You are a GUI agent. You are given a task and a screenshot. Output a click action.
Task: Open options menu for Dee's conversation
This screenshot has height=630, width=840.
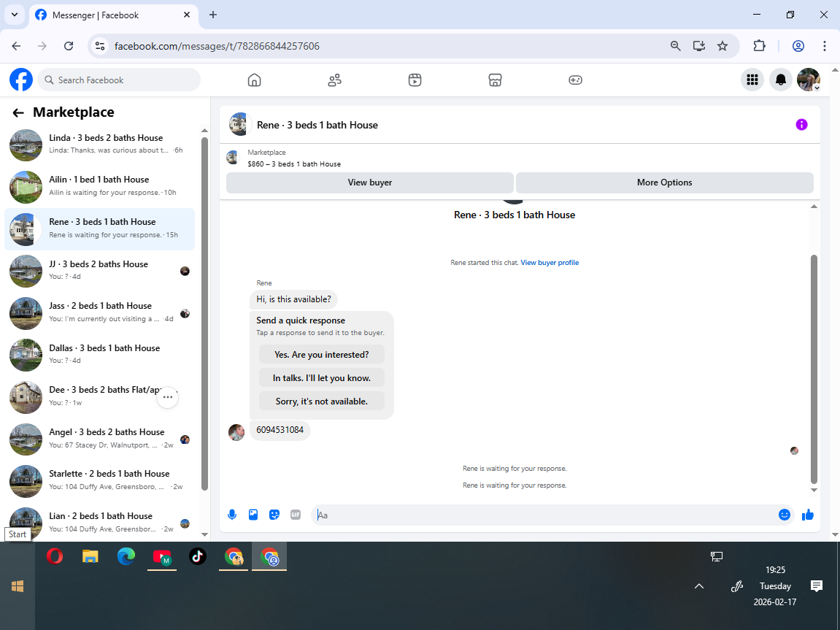[x=168, y=397]
